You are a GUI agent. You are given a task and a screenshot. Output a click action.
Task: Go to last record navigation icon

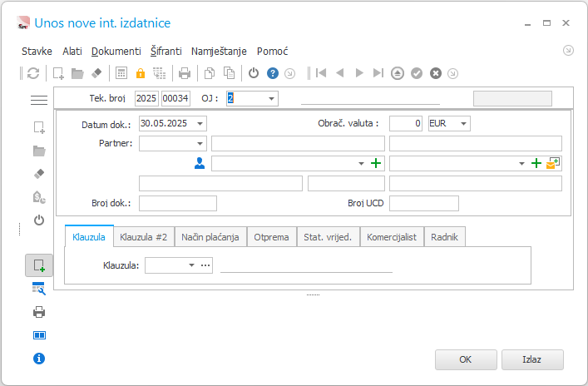click(378, 73)
